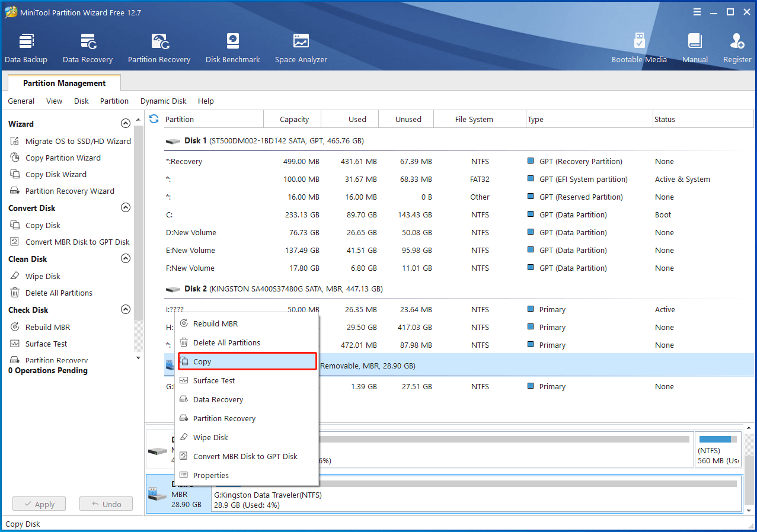Click the disk map scroll up arrow

click(749, 428)
